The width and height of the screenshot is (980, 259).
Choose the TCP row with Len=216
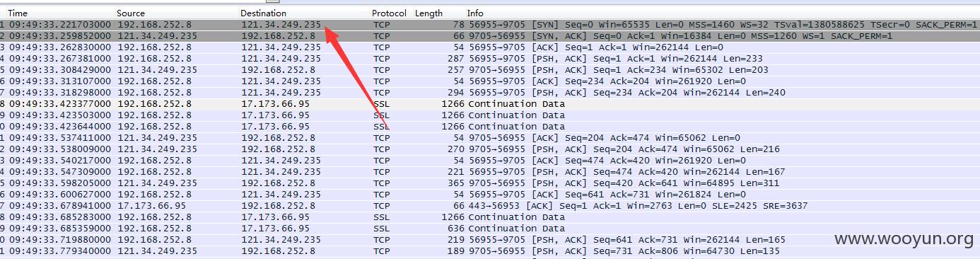pos(490,149)
